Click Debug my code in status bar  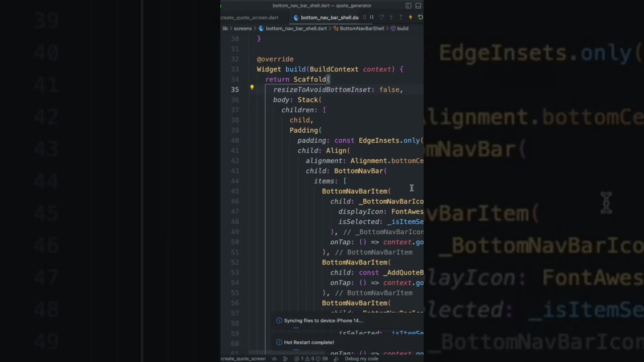[361, 358]
